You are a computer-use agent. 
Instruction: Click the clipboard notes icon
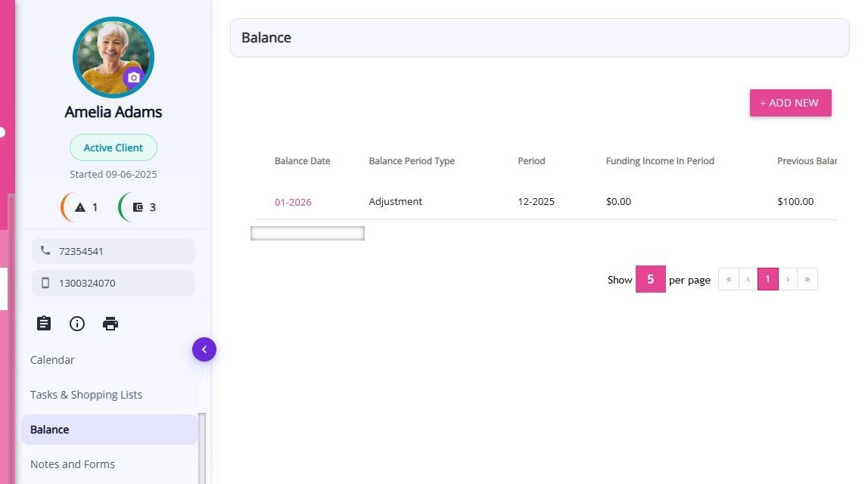44,324
